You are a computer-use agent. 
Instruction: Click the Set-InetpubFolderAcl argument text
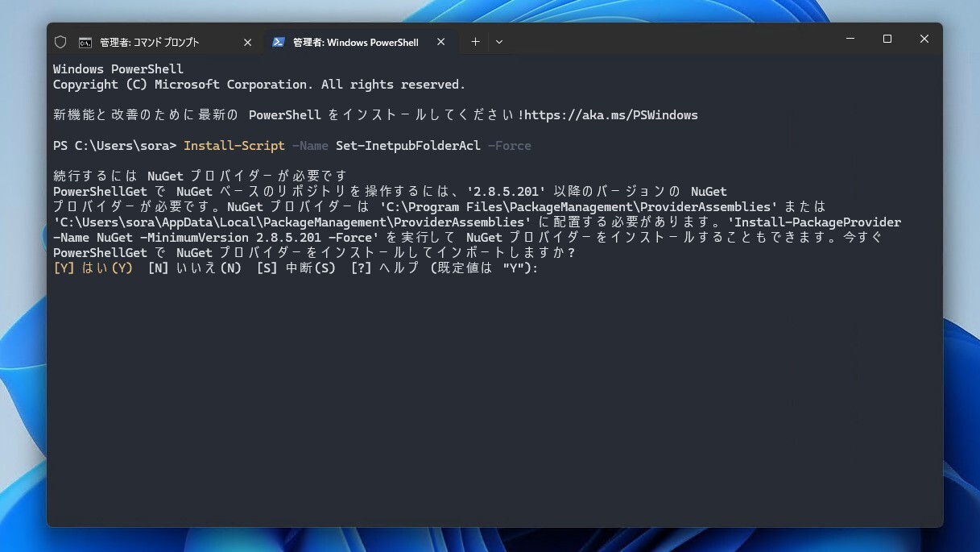point(408,146)
